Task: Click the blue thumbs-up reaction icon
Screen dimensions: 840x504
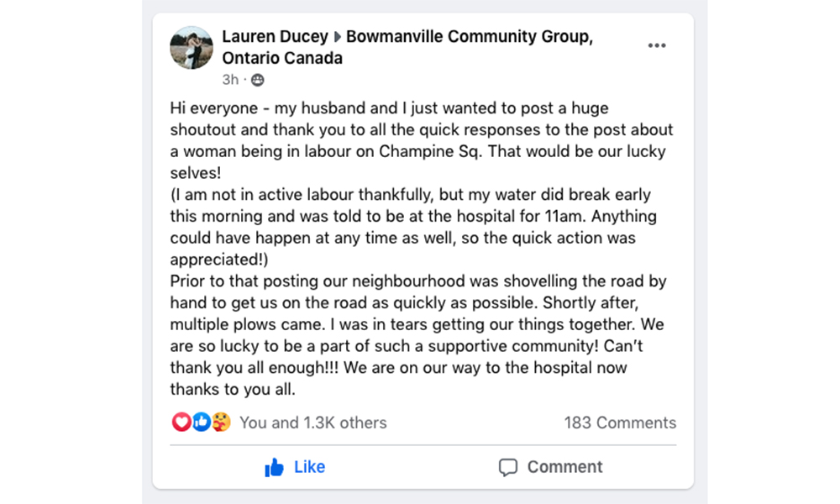Action: [202, 422]
